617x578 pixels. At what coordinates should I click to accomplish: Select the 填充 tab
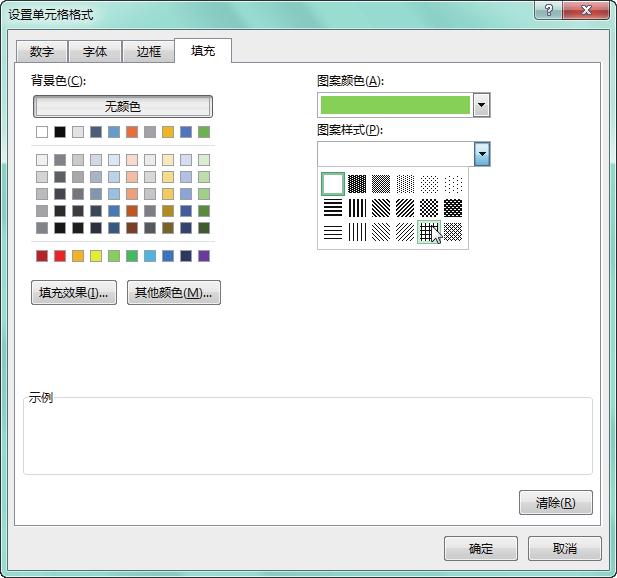[203, 51]
